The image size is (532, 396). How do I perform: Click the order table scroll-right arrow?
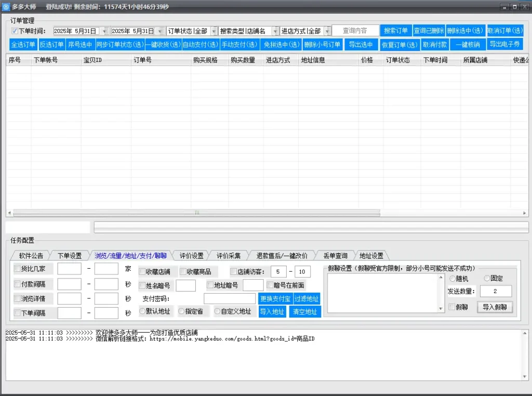click(x=525, y=213)
